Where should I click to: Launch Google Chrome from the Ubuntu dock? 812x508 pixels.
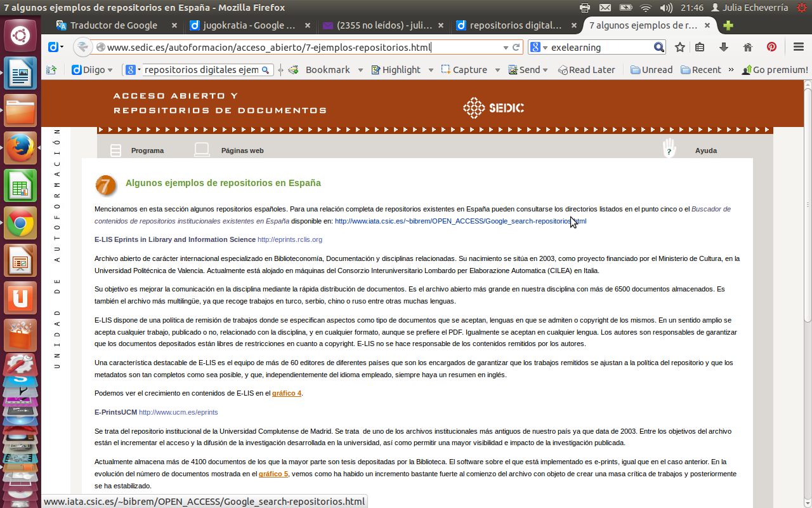pyautogui.click(x=20, y=223)
